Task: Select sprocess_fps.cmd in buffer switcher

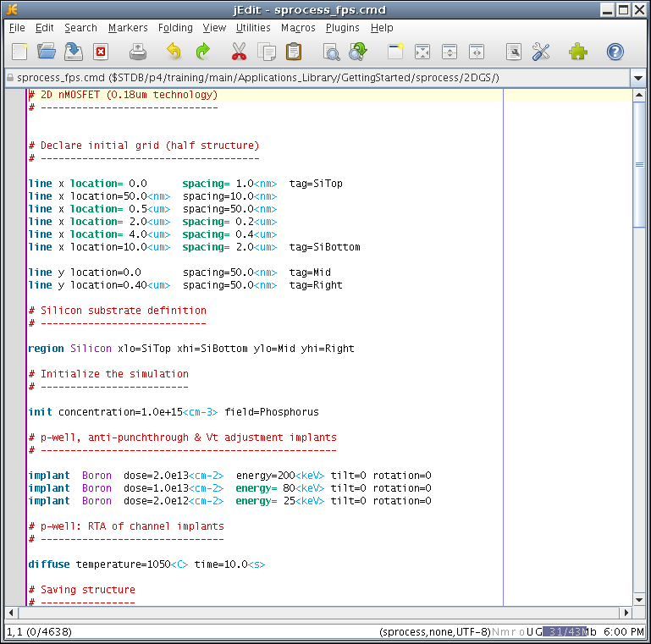Action: click(x=317, y=78)
